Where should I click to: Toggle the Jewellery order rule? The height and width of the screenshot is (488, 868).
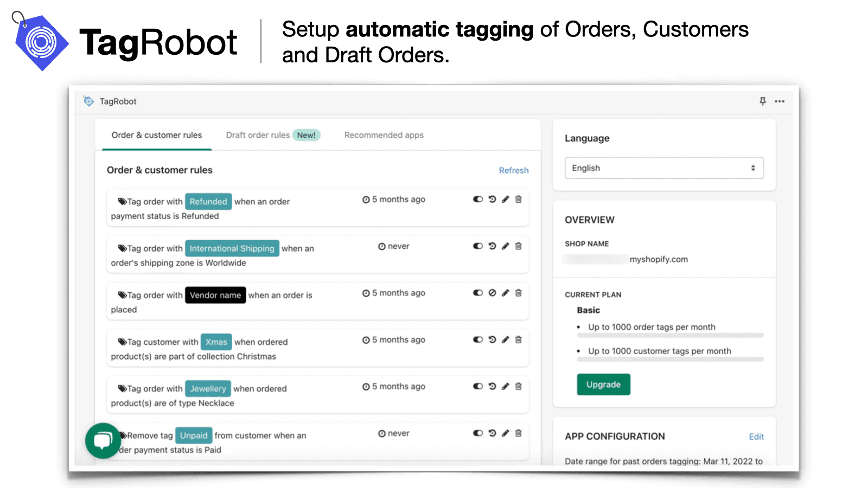pyautogui.click(x=478, y=386)
